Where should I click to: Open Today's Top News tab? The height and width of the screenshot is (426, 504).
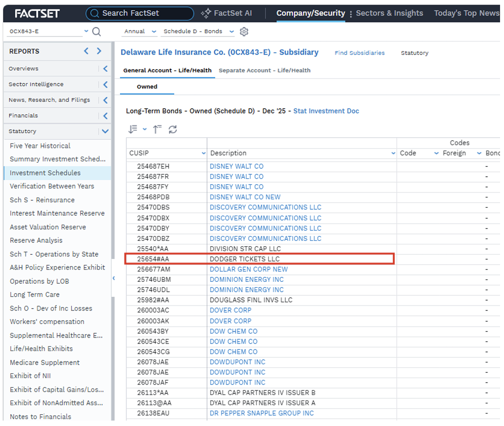click(466, 13)
